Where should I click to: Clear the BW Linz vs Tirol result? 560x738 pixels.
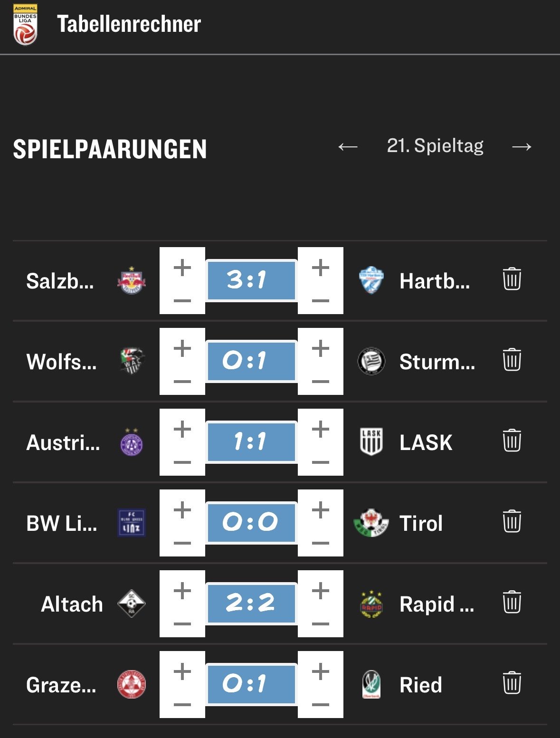(x=512, y=521)
